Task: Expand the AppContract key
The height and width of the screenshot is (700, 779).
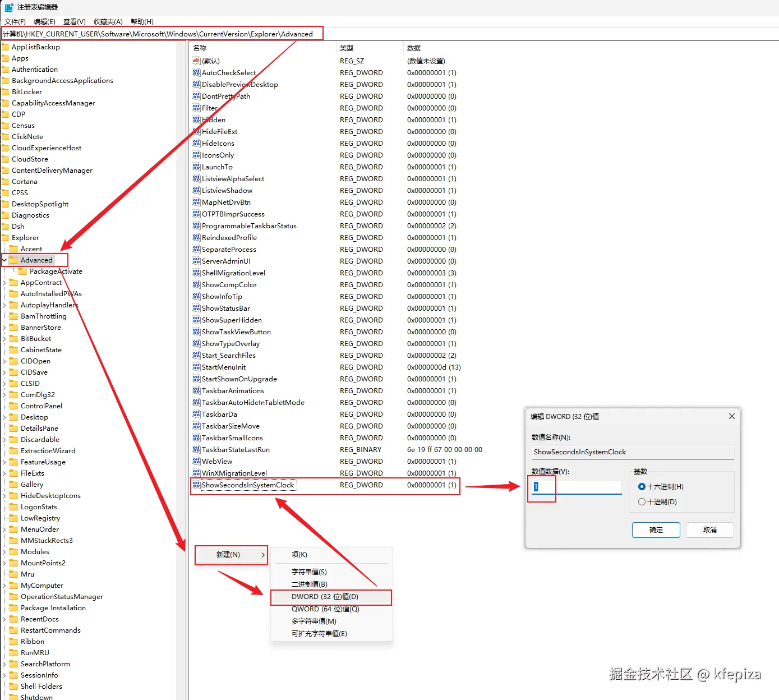Action: 4,283
